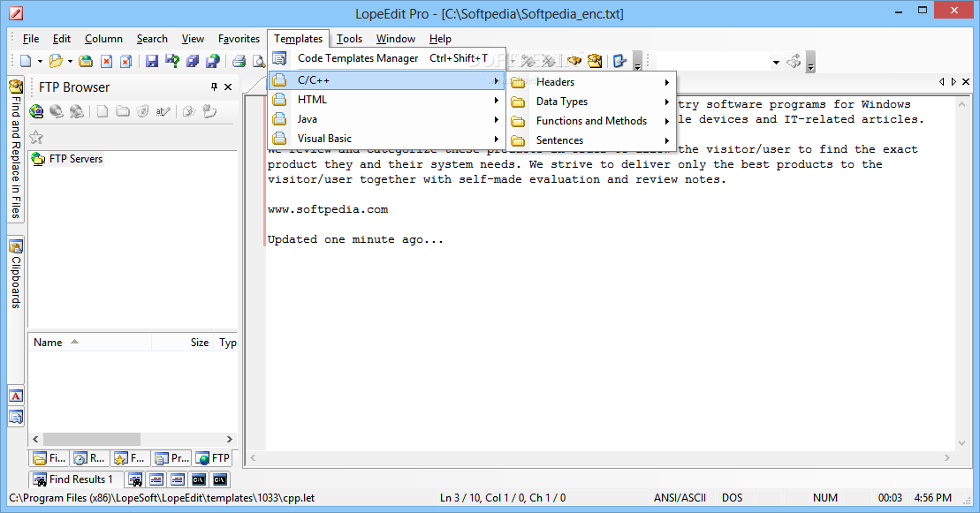Open the search combo box dropdown arrow
Viewport: 980px width, 513px height.
coord(776,62)
